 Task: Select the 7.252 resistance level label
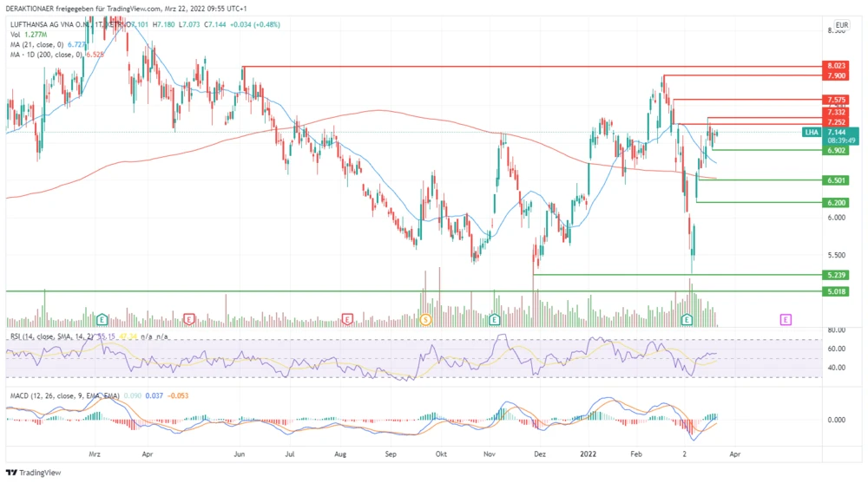[836, 122]
